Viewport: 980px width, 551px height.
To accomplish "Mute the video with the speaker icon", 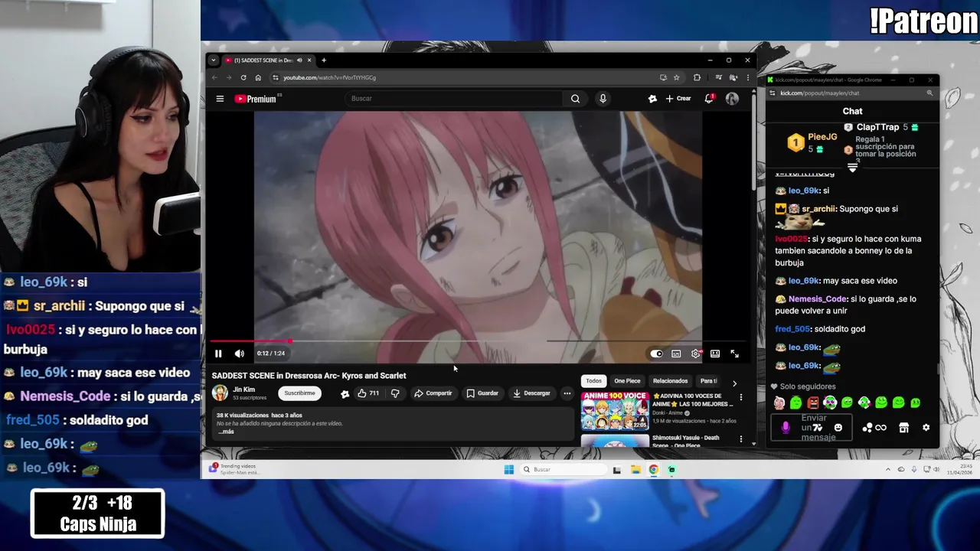I will pyautogui.click(x=240, y=354).
